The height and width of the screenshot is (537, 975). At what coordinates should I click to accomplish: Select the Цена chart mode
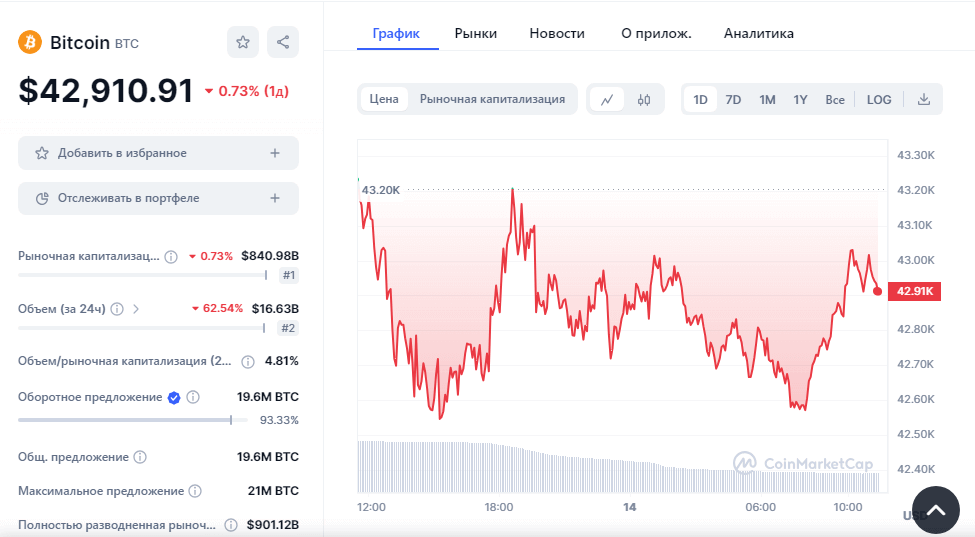coord(384,99)
